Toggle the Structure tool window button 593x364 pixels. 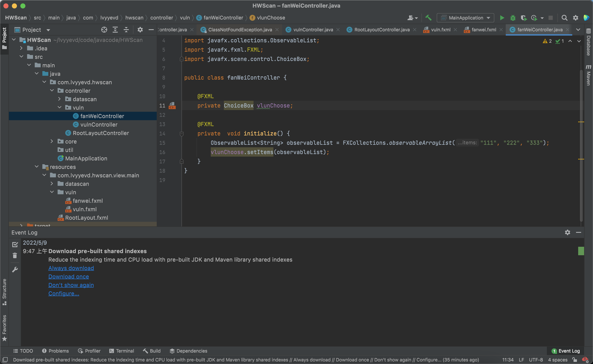pos(4,292)
